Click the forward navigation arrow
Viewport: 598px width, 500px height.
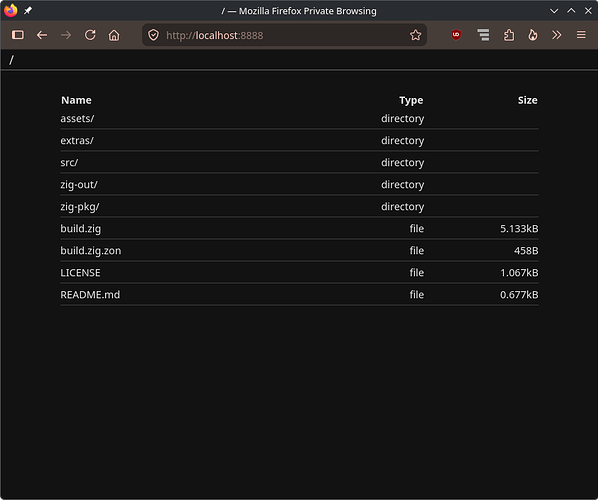[x=66, y=35]
